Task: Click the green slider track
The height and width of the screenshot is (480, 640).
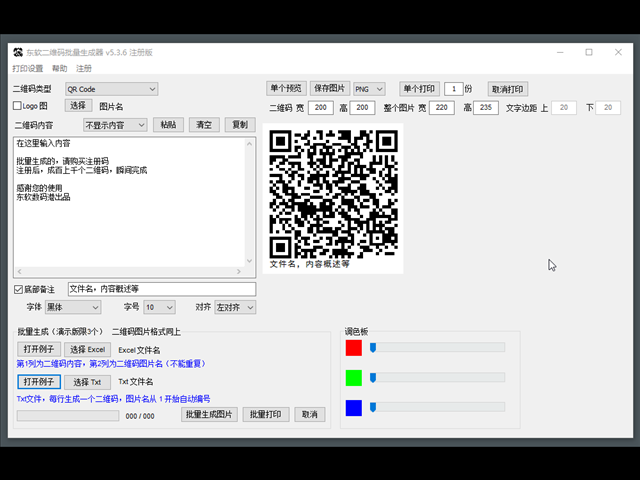Action: (438, 378)
